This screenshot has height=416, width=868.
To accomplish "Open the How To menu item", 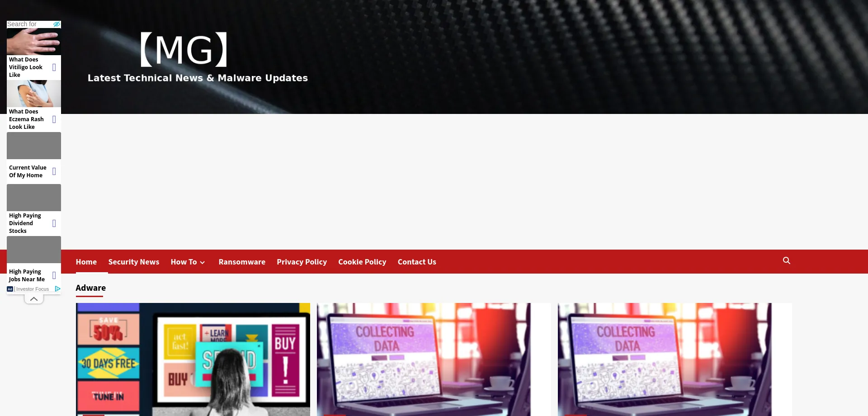I will point(184,262).
